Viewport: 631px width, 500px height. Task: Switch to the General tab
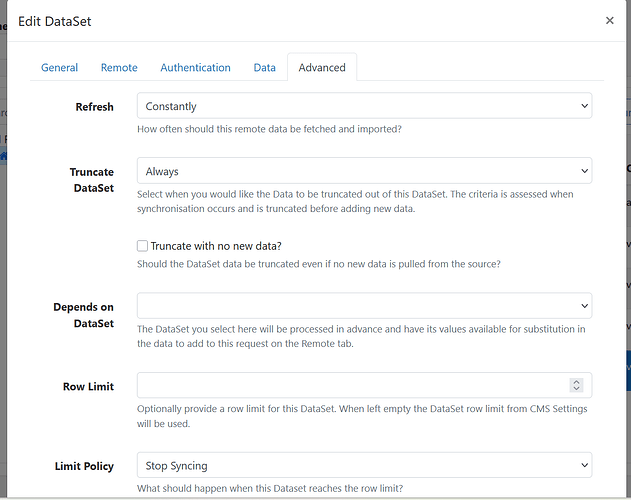pos(60,67)
